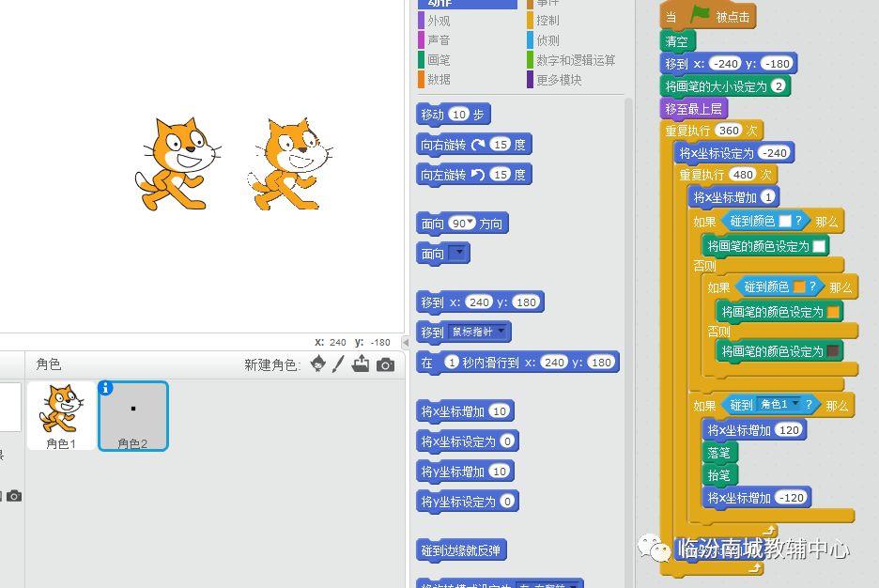Upload sprite from file icon
Image resolution: width=879 pixels, height=588 pixels.
pos(361,364)
